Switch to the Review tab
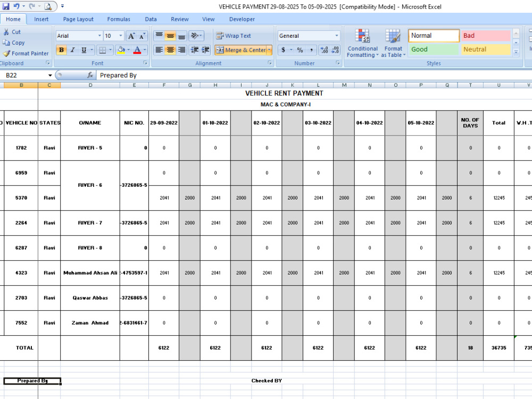Viewport: 532px width, 399px height. pyautogui.click(x=179, y=19)
